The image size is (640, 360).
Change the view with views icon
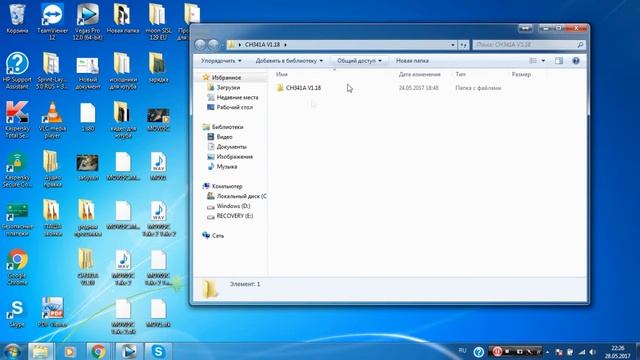pyautogui.click(x=533, y=61)
